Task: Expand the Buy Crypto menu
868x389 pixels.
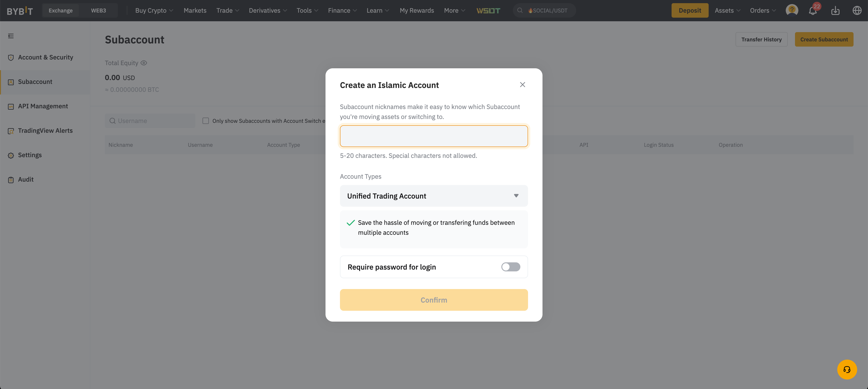Action: tap(154, 10)
